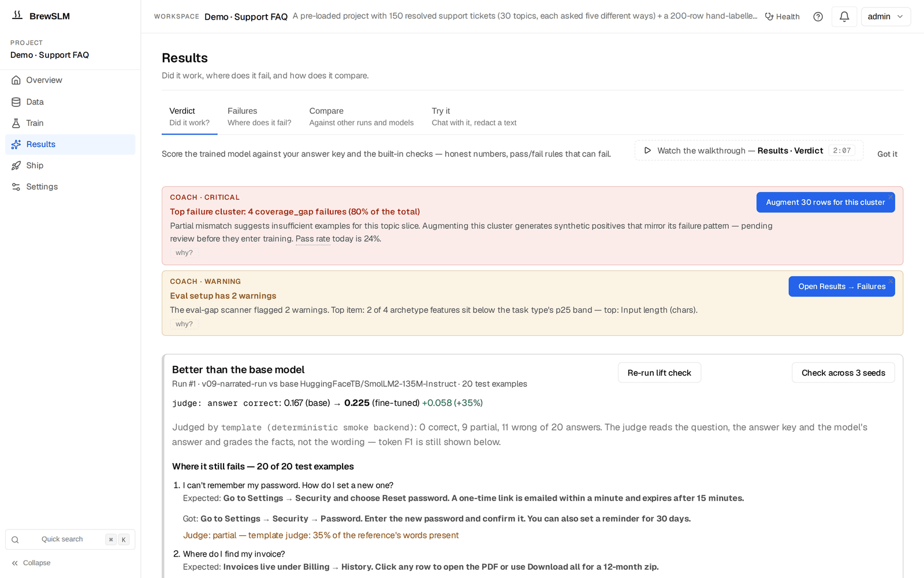Image resolution: width=924 pixels, height=578 pixels.
Task: Click Check across 3 seeds
Action: point(843,373)
